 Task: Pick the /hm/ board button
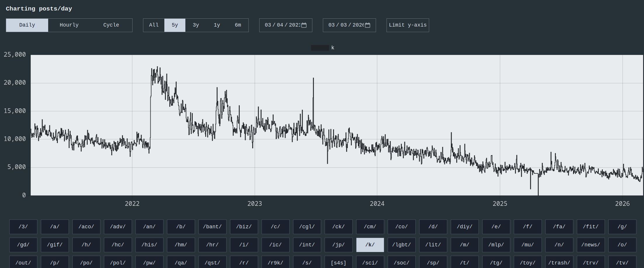pyautogui.click(x=181, y=245)
